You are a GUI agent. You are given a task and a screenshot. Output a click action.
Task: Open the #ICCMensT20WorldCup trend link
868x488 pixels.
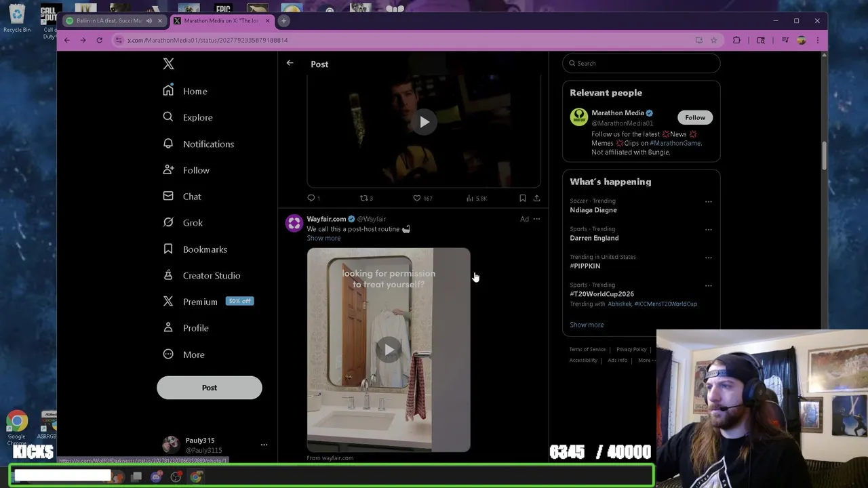point(665,304)
